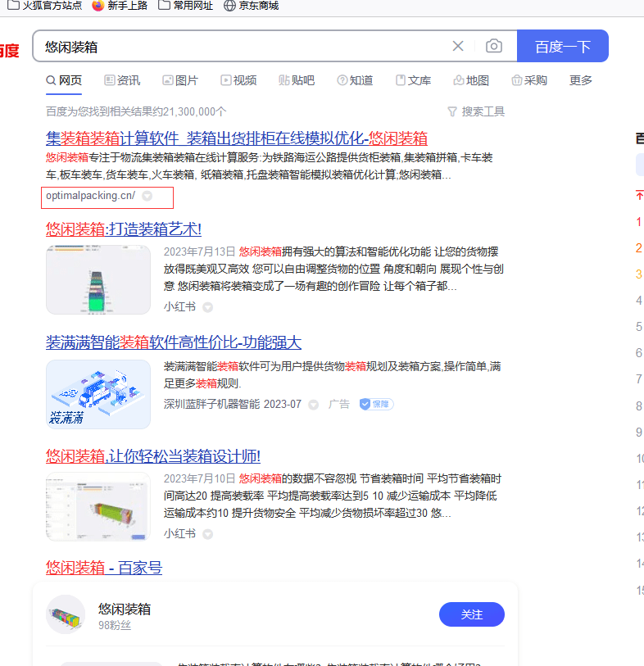
Task: Open 悠闲装箱 - 百家号 result link
Action: (x=104, y=568)
